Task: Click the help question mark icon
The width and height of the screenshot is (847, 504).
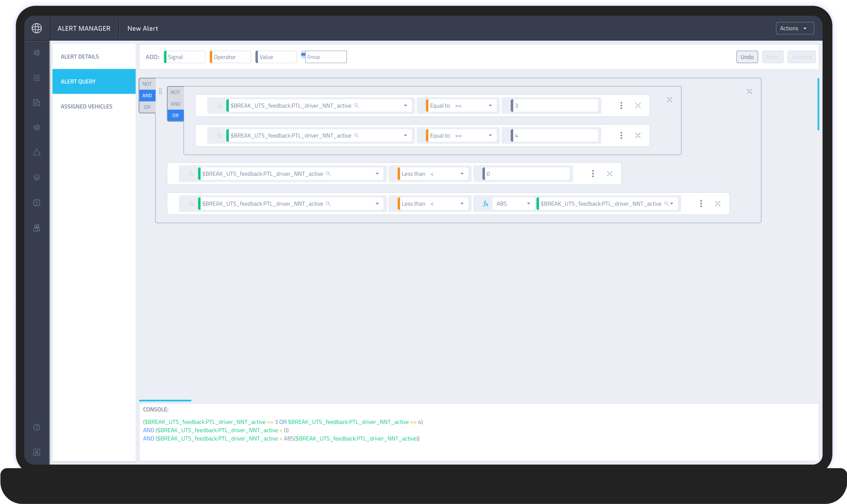Action: pyautogui.click(x=37, y=427)
